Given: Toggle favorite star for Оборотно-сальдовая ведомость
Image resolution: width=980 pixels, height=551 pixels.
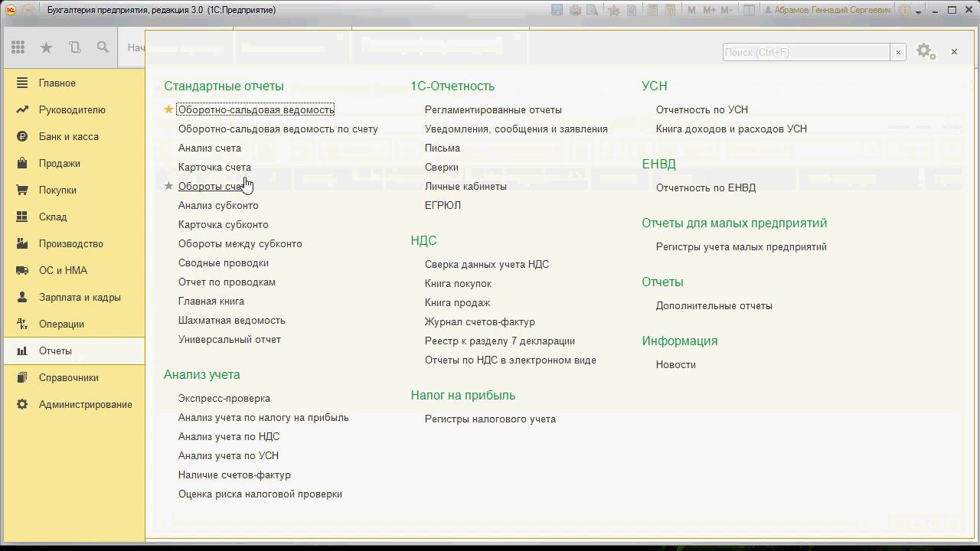Looking at the screenshot, I should tap(169, 109).
